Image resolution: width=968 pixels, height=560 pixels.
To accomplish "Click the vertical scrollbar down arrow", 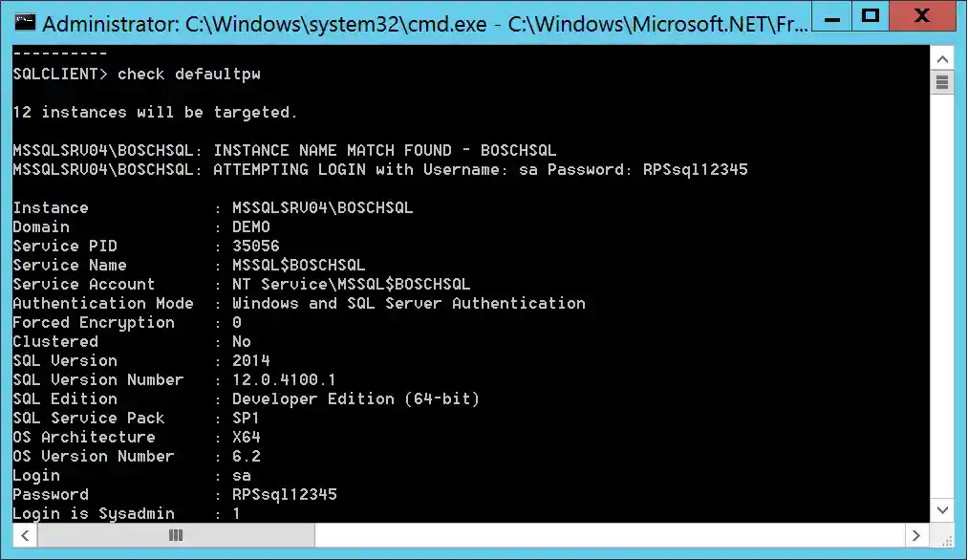I will 941,511.
